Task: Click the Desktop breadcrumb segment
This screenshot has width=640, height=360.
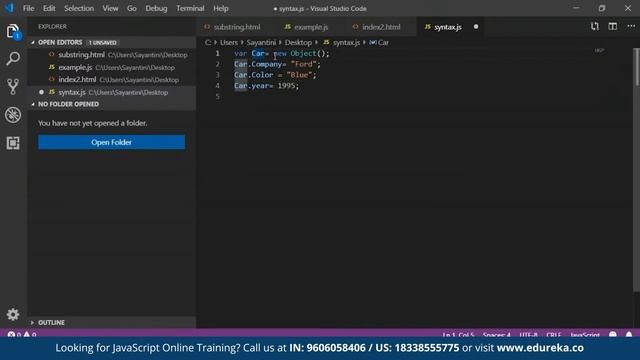Action: tap(298, 42)
